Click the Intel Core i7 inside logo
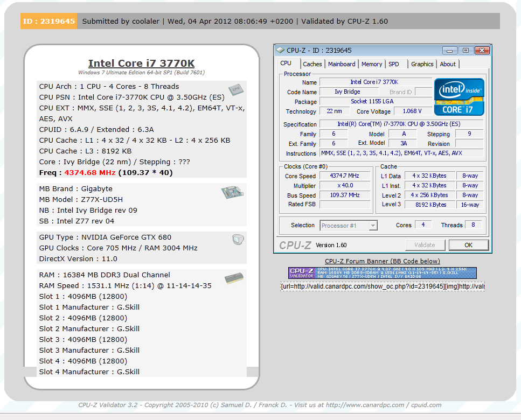 tap(459, 96)
